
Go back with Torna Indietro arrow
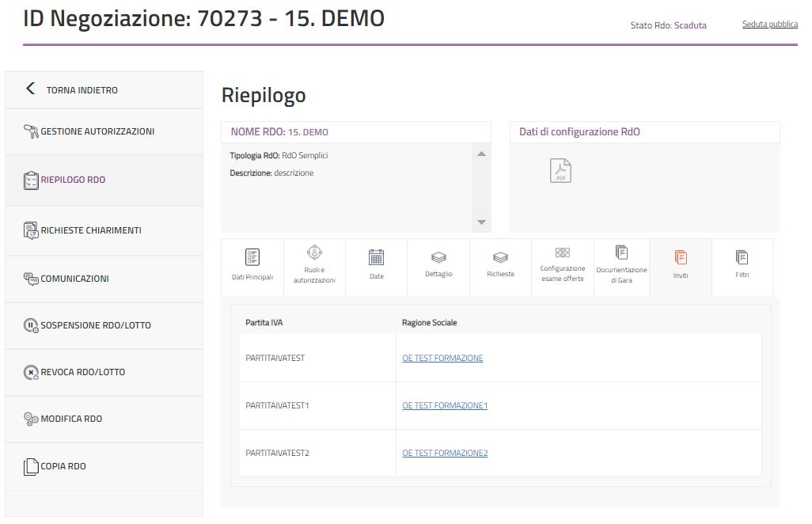[31, 89]
